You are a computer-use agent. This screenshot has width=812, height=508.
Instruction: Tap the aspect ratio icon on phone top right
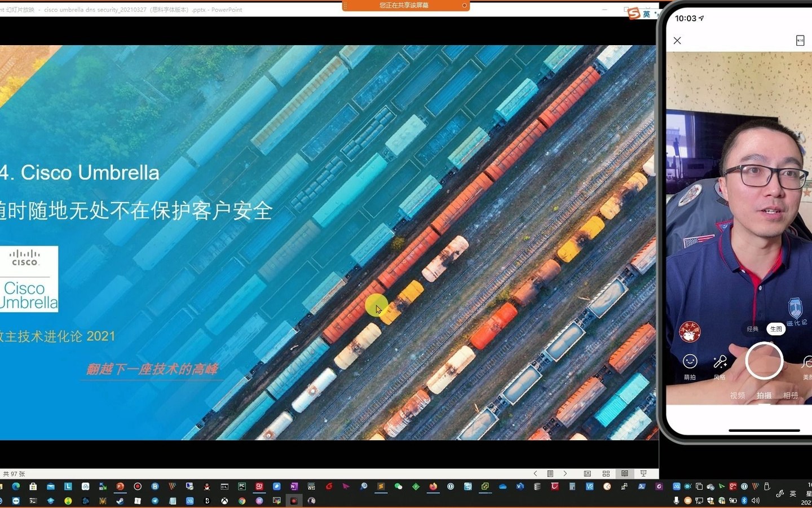pyautogui.click(x=800, y=40)
